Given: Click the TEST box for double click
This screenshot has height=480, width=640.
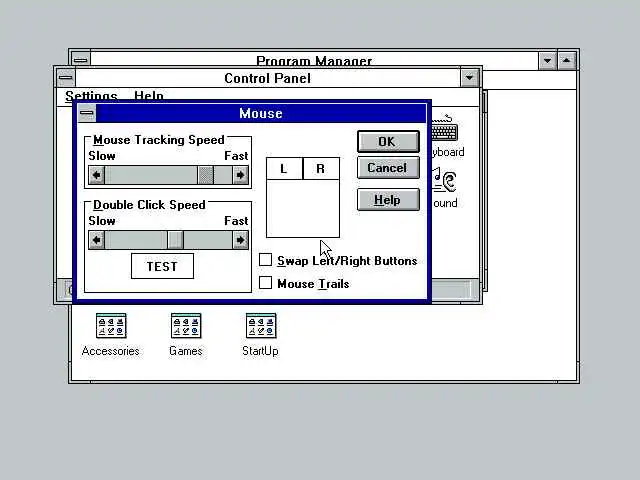Looking at the screenshot, I should coord(162,266).
